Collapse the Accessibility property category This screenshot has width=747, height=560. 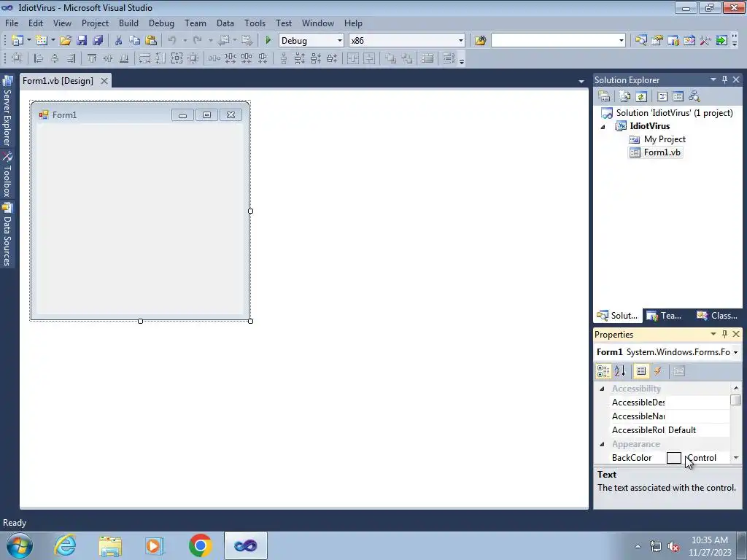[x=602, y=389]
